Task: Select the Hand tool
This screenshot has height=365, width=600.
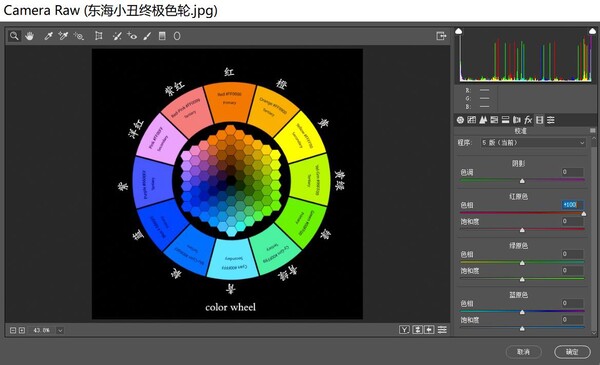Action: pyautogui.click(x=29, y=36)
